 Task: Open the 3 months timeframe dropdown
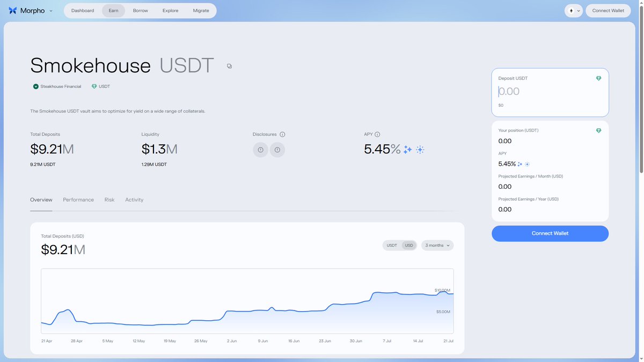pyautogui.click(x=437, y=246)
